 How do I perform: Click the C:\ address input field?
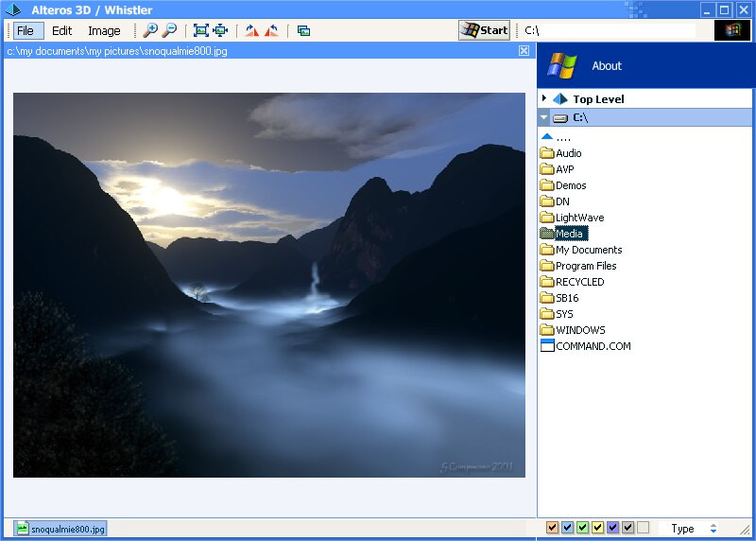[609, 30]
